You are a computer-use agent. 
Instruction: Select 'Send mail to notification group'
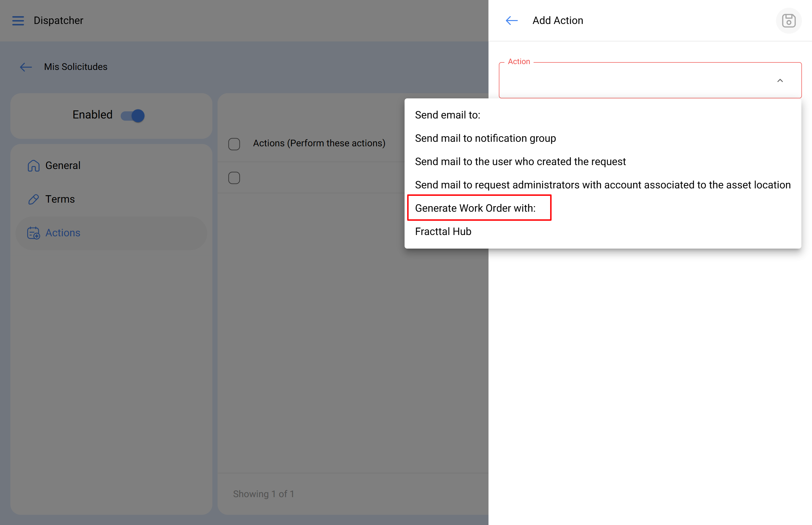485,139
